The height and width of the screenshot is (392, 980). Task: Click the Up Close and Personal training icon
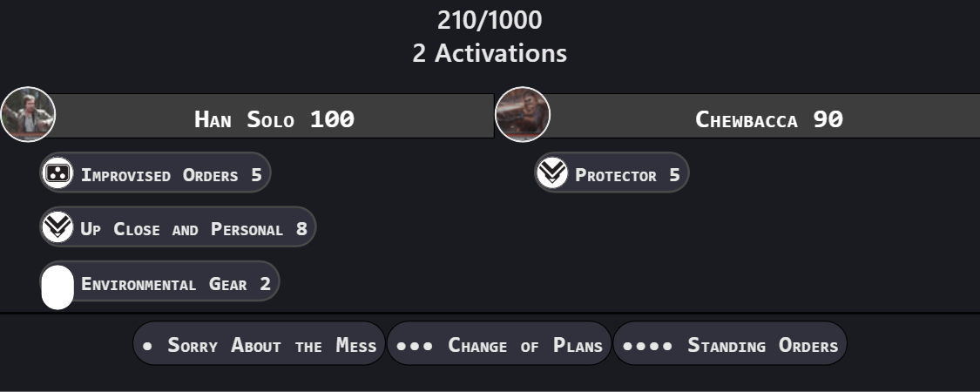coord(57,227)
